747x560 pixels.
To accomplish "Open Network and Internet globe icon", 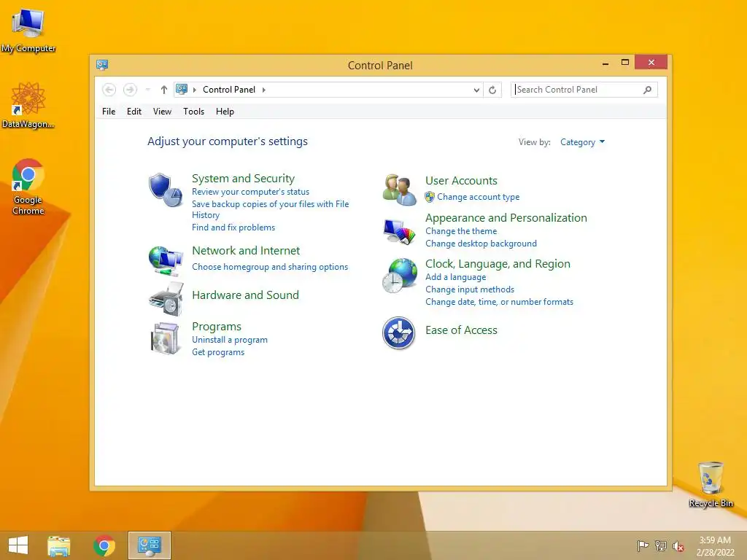I will point(166,261).
